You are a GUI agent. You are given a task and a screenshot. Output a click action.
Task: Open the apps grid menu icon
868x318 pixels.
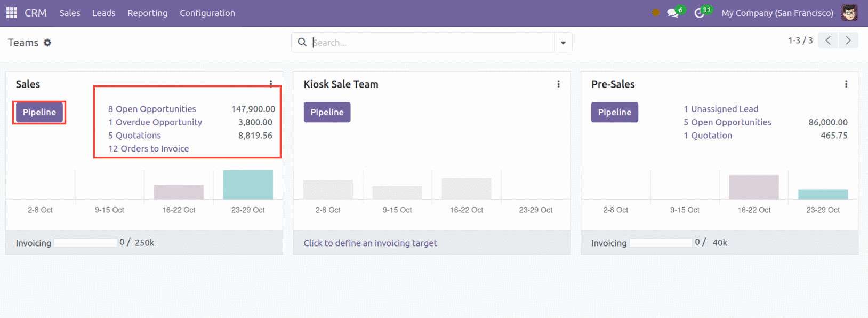(x=12, y=13)
